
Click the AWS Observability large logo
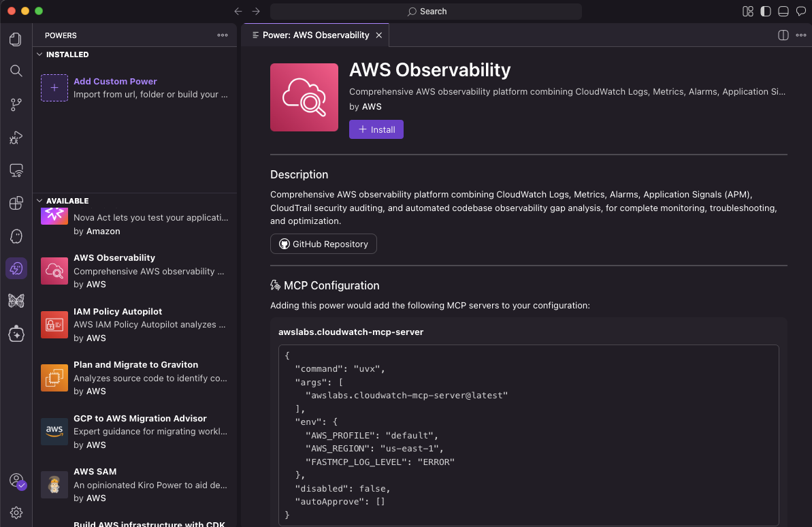point(304,97)
